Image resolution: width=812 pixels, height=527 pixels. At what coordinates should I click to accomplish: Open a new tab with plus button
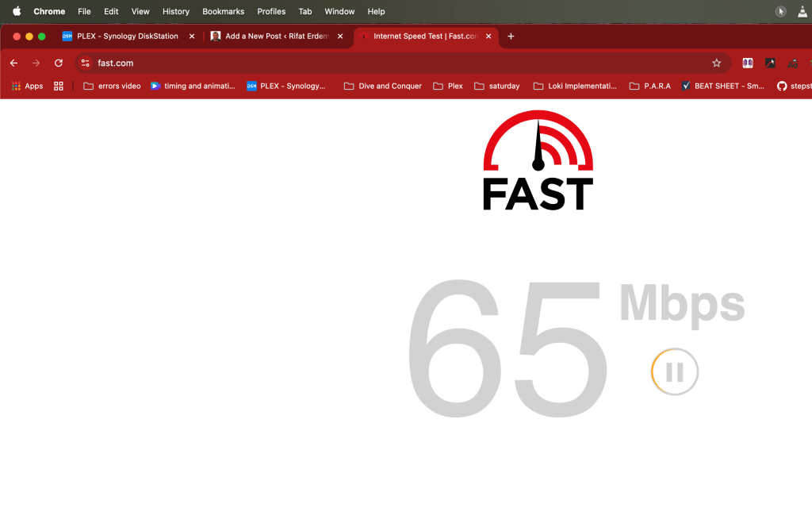(x=511, y=37)
